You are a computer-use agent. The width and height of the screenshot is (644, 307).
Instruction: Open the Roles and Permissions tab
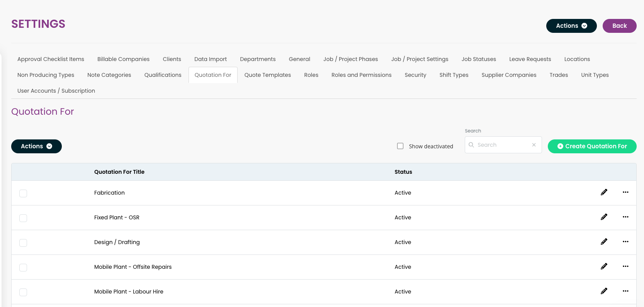[x=361, y=75]
